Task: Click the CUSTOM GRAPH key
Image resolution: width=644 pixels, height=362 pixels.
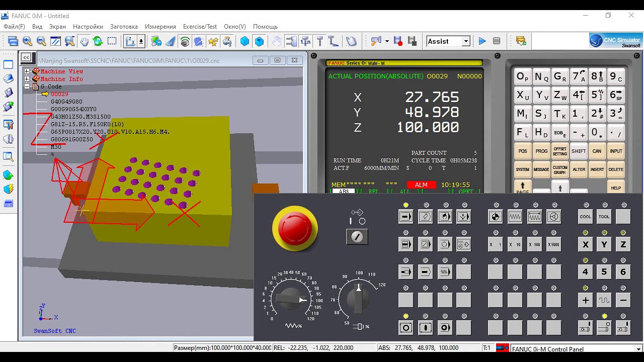Action: pyautogui.click(x=560, y=170)
